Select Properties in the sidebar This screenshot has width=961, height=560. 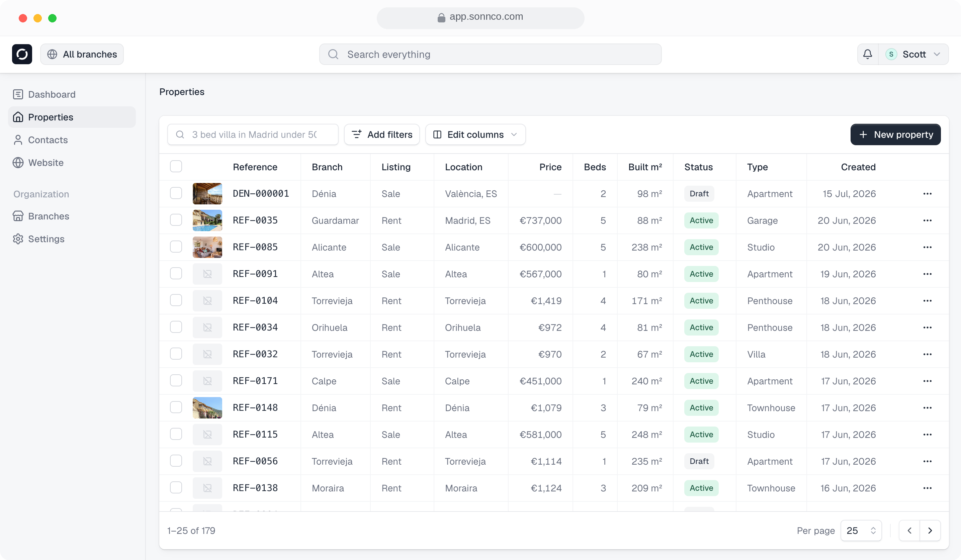[72, 117]
